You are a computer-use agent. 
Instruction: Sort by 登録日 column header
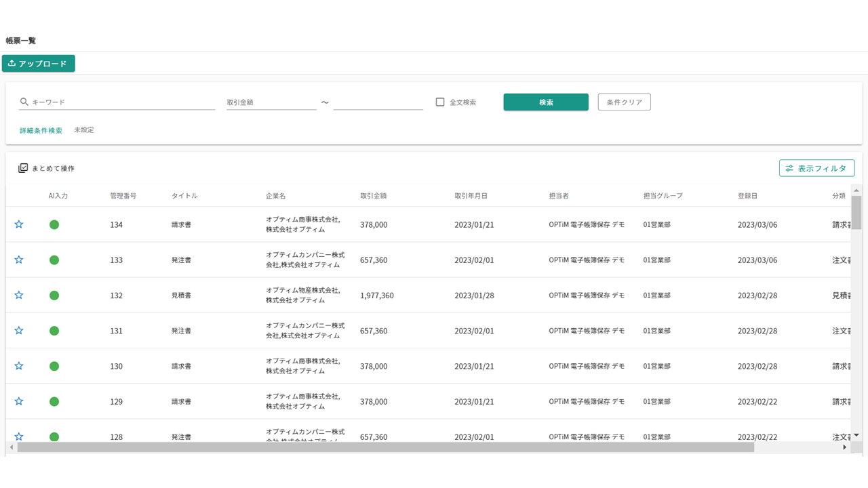(x=747, y=196)
